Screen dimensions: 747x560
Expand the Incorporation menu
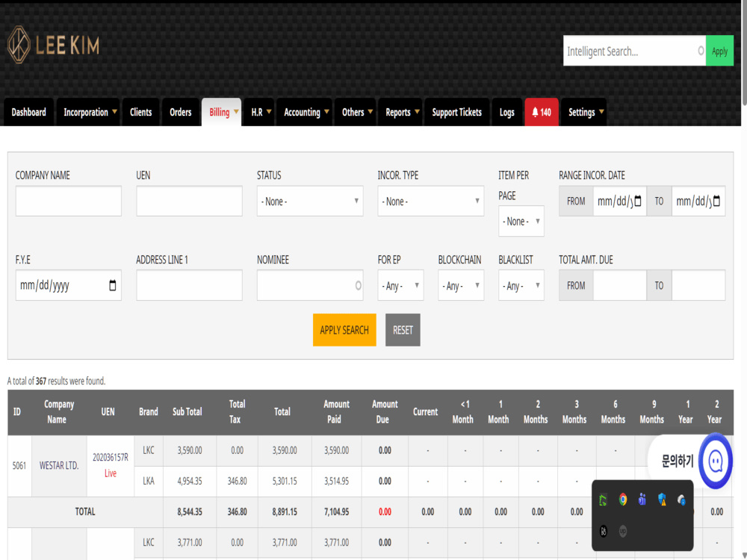click(x=88, y=113)
